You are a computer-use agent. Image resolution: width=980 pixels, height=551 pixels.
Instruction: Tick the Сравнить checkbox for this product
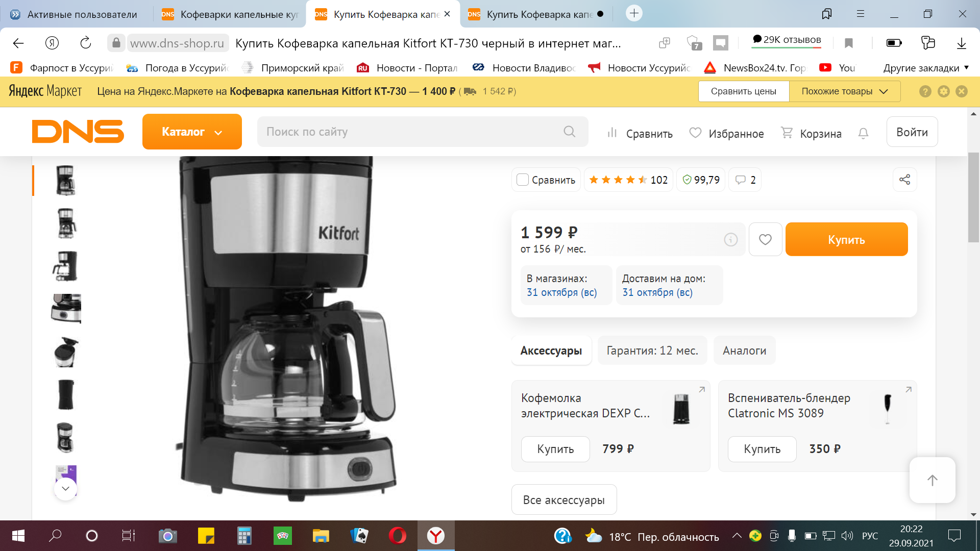point(523,180)
